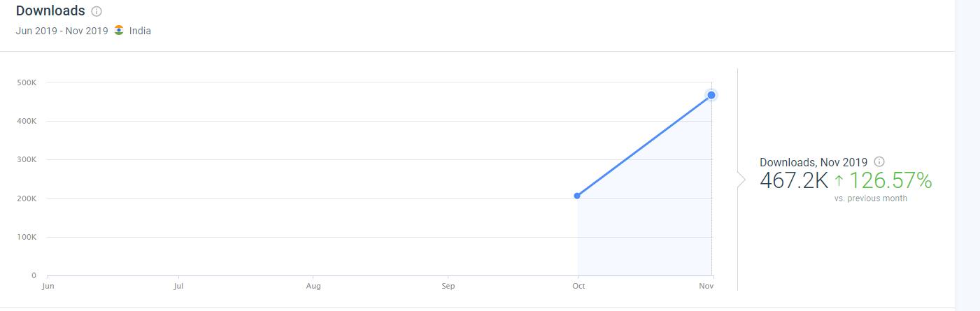This screenshot has height=311, width=980.
Task: Click the 467.2K downloads value
Action: pos(794,181)
